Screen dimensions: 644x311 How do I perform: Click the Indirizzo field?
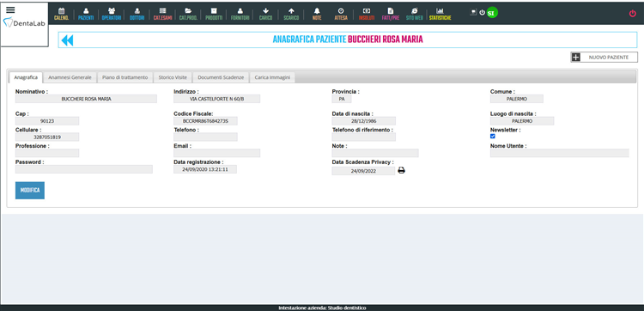tap(217, 99)
